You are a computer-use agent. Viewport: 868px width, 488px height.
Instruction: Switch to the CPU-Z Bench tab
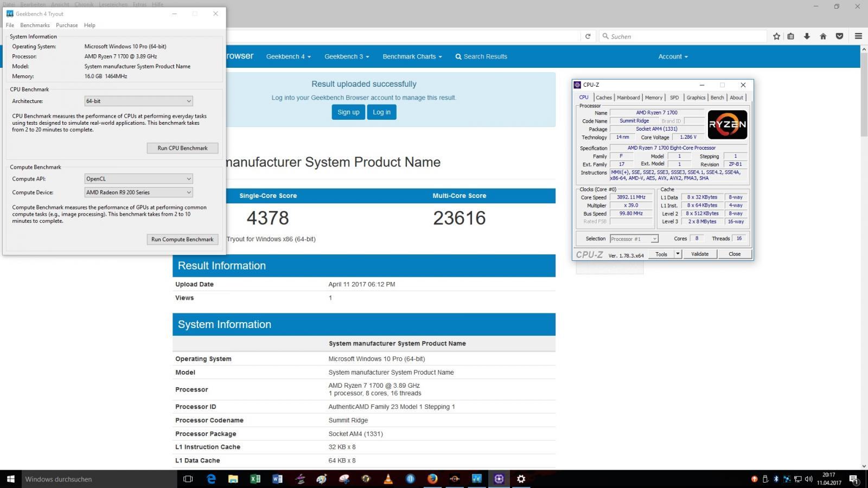(x=717, y=98)
